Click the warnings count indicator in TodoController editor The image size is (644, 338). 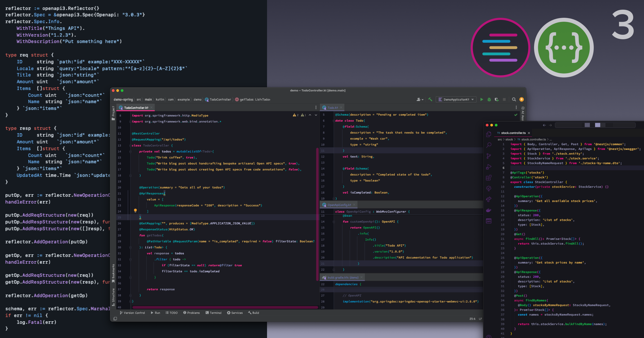click(x=299, y=115)
